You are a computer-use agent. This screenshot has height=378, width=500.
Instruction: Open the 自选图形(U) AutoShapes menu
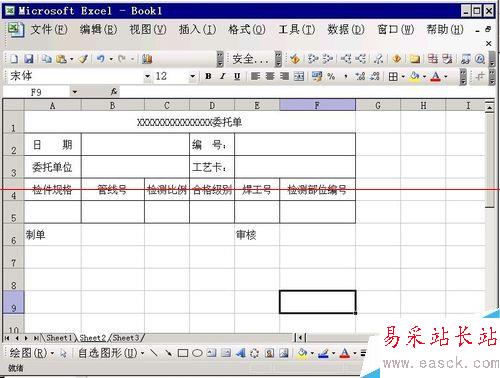click(111, 353)
